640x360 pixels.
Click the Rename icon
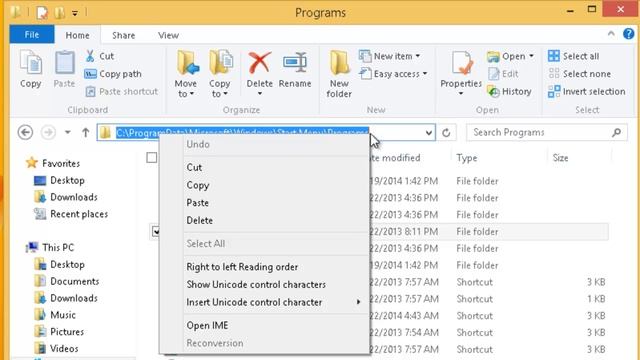click(295, 63)
